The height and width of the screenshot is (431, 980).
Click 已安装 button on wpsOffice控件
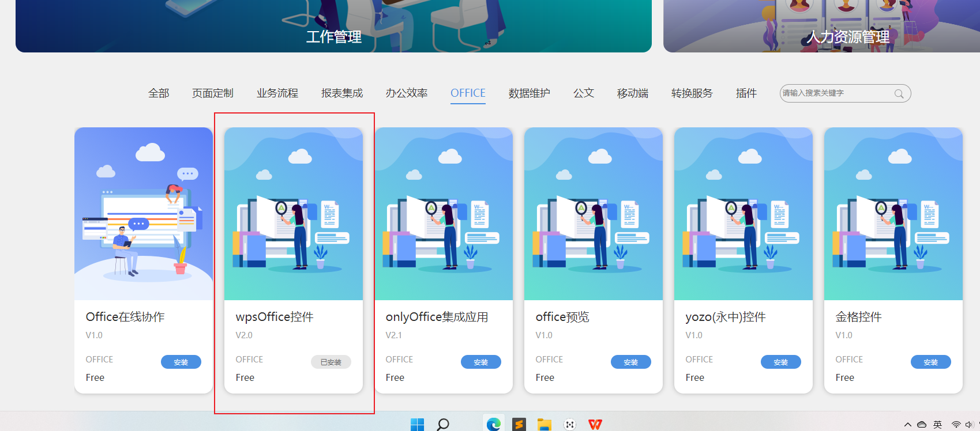[331, 362]
